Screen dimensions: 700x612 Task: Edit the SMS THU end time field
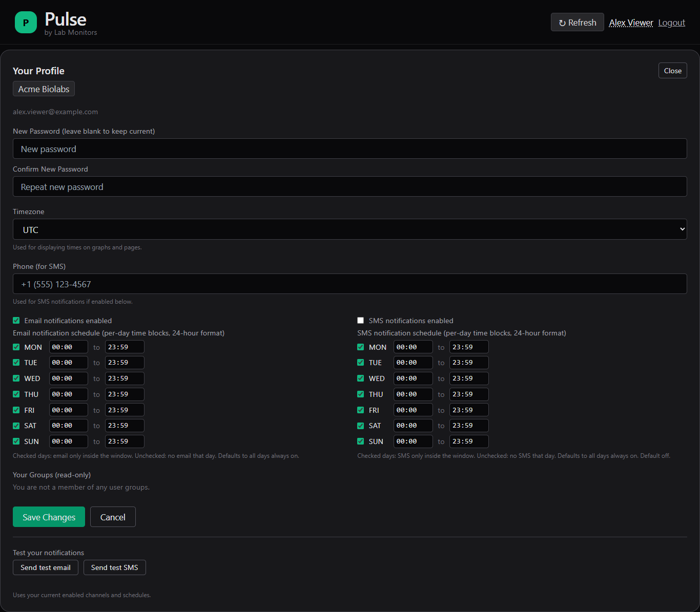coord(469,394)
